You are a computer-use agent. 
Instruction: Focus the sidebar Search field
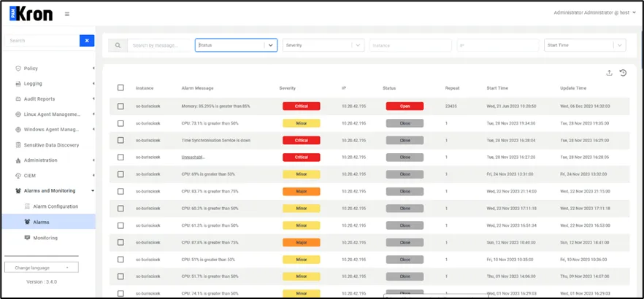[x=42, y=41]
